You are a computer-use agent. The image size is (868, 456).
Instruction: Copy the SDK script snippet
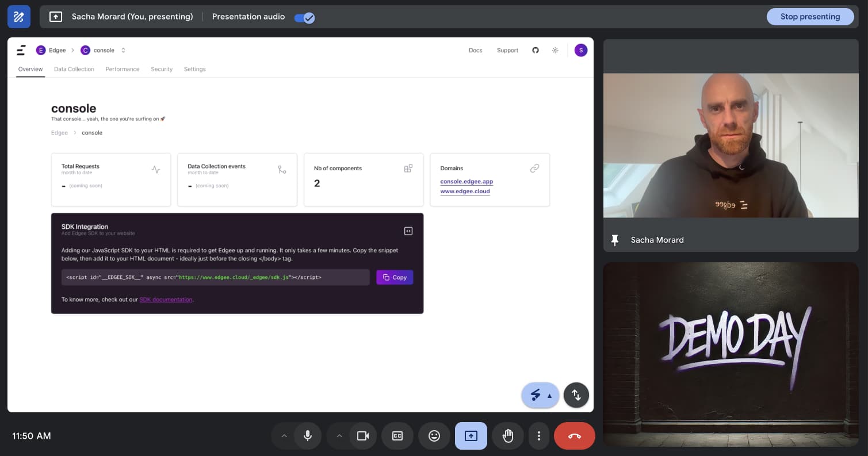(395, 277)
